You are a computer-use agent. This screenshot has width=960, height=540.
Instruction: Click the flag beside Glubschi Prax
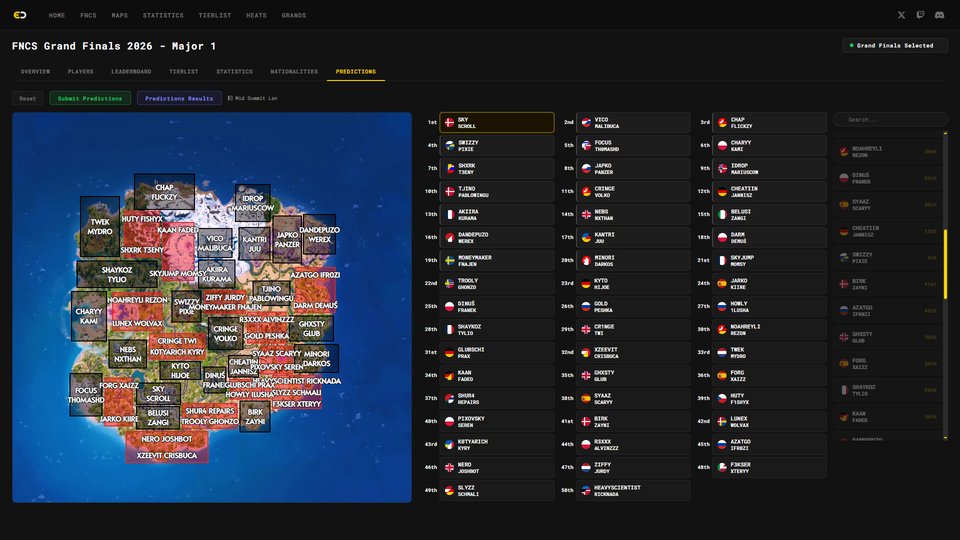click(449, 353)
